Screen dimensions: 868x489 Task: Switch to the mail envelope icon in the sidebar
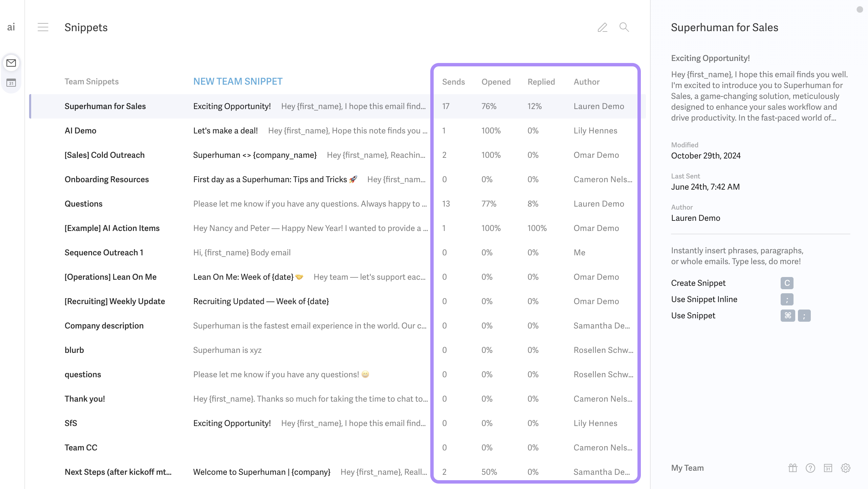coord(11,63)
